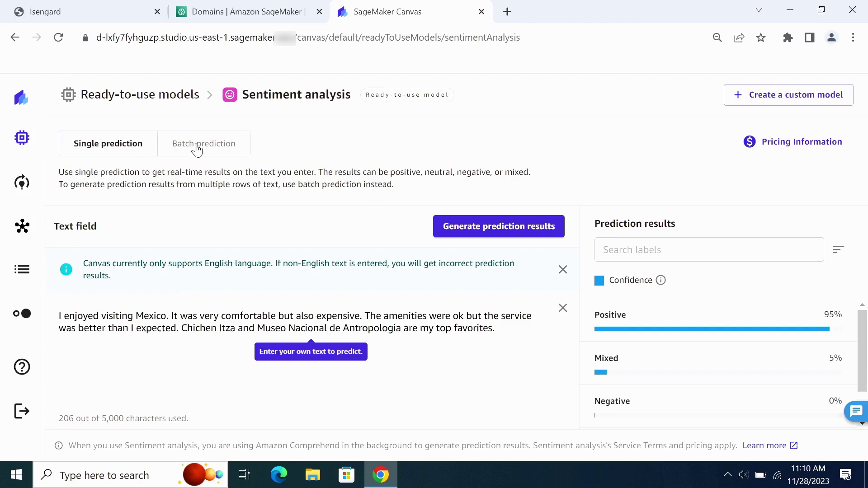The height and width of the screenshot is (488, 868).
Task: Click the Search labels input field
Action: [709, 249]
